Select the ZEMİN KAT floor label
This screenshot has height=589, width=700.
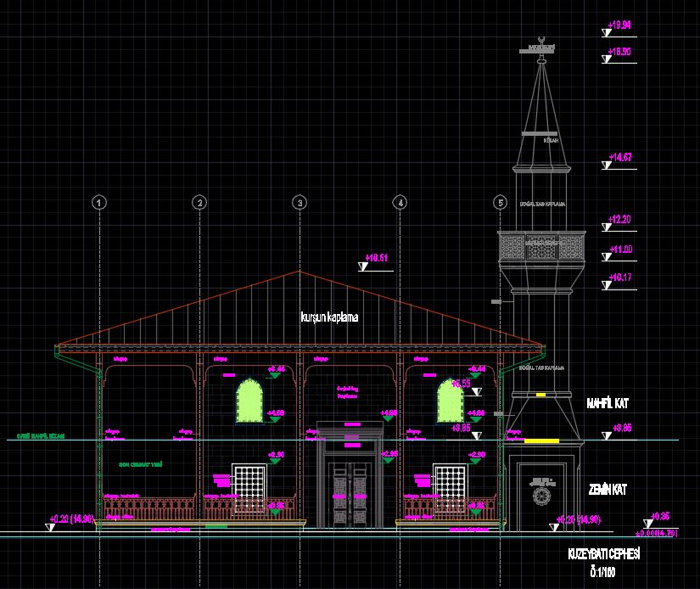[608, 490]
